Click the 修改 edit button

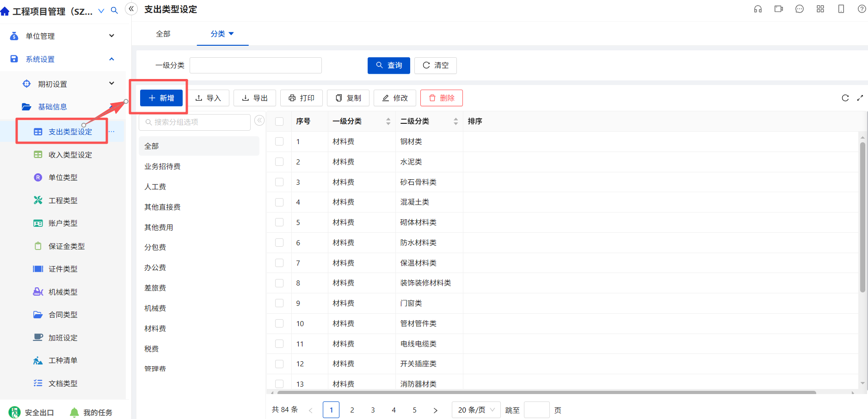[x=395, y=98]
